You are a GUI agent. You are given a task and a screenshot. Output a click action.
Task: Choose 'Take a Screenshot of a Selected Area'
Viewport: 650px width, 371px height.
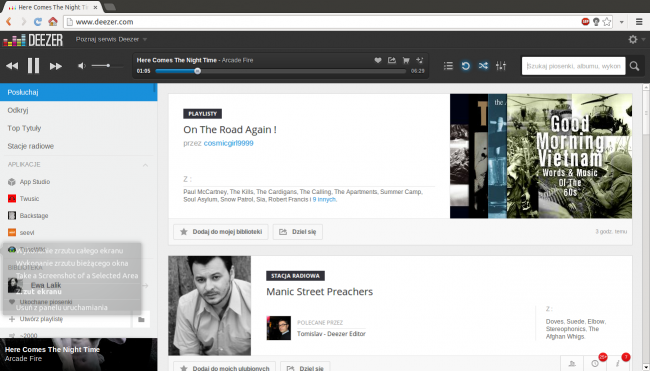(x=77, y=276)
